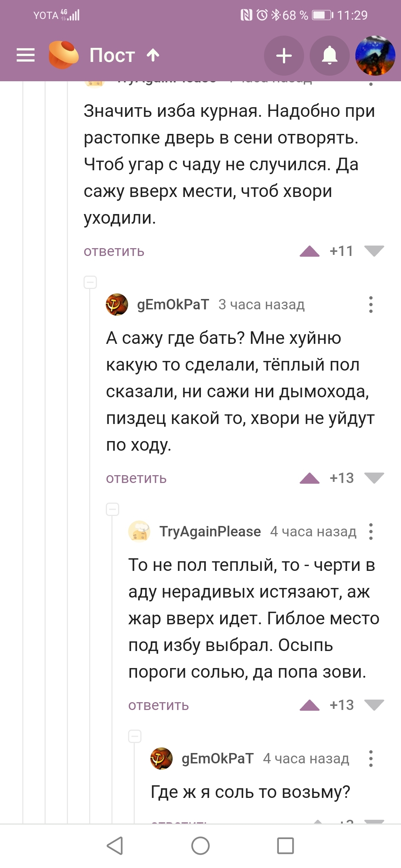Image resolution: width=401 pixels, height=868 pixels.
Task: Open user profile avatar in header
Action: click(x=375, y=56)
